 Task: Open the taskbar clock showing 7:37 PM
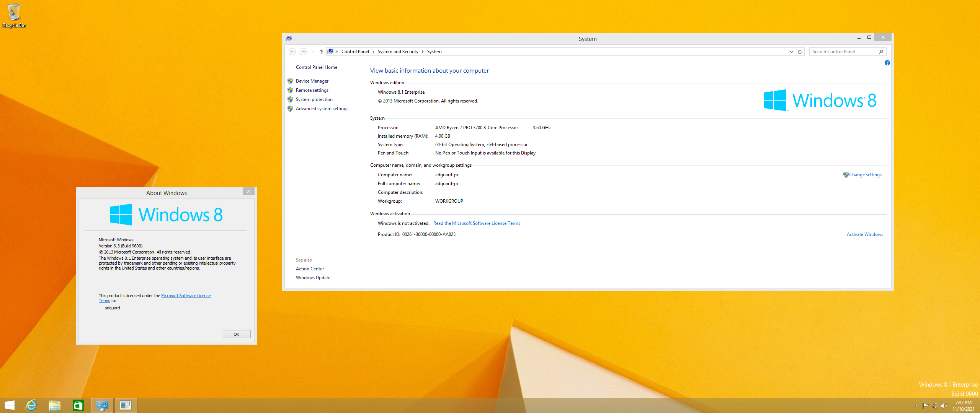pyautogui.click(x=964, y=406)
